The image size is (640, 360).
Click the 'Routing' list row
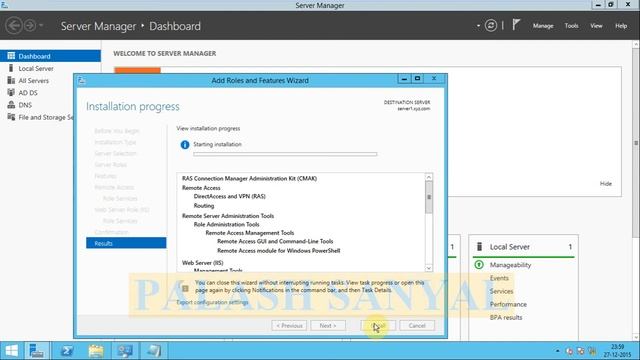pos(204,206)
